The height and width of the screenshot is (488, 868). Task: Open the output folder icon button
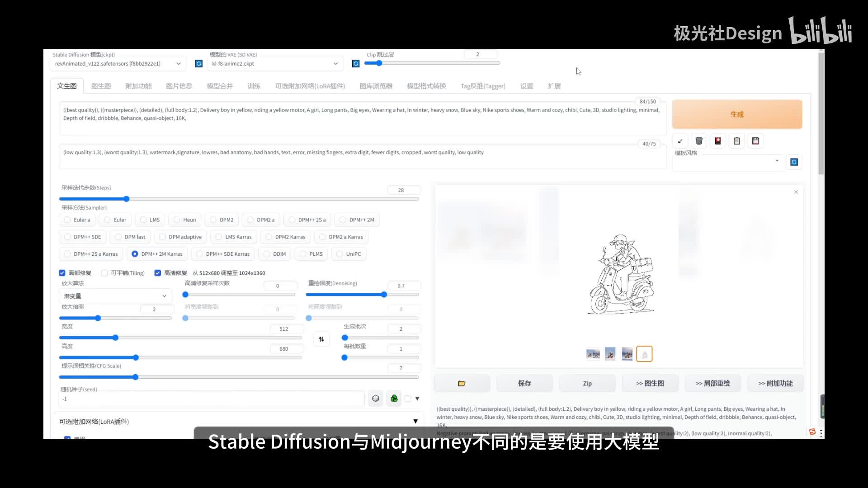click(x=462, y=384)
